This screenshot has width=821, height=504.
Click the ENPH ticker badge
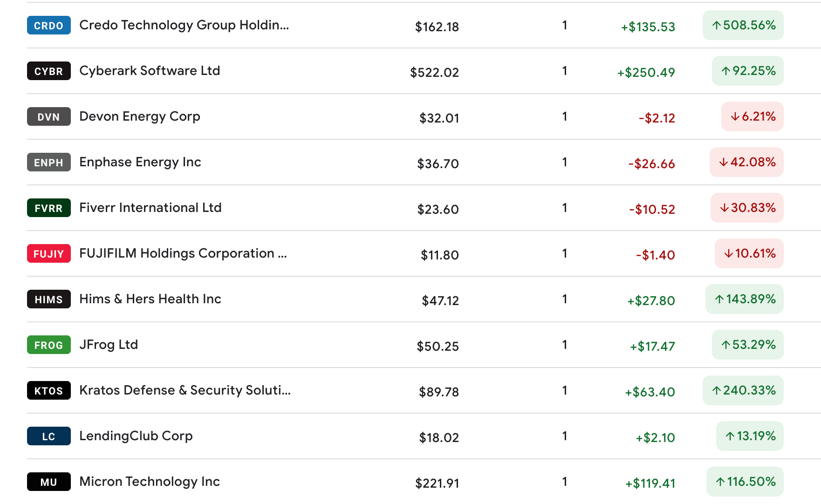(48, 163)
